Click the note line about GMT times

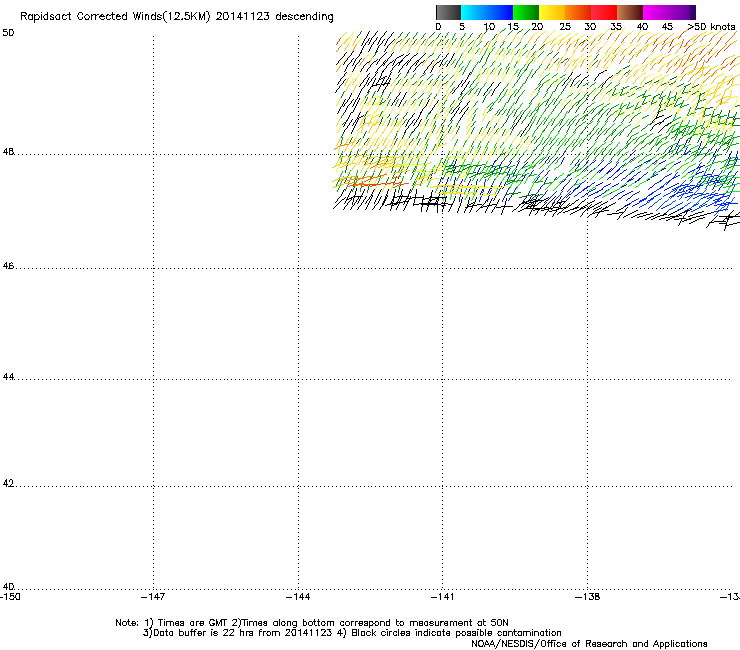[312, 623]
